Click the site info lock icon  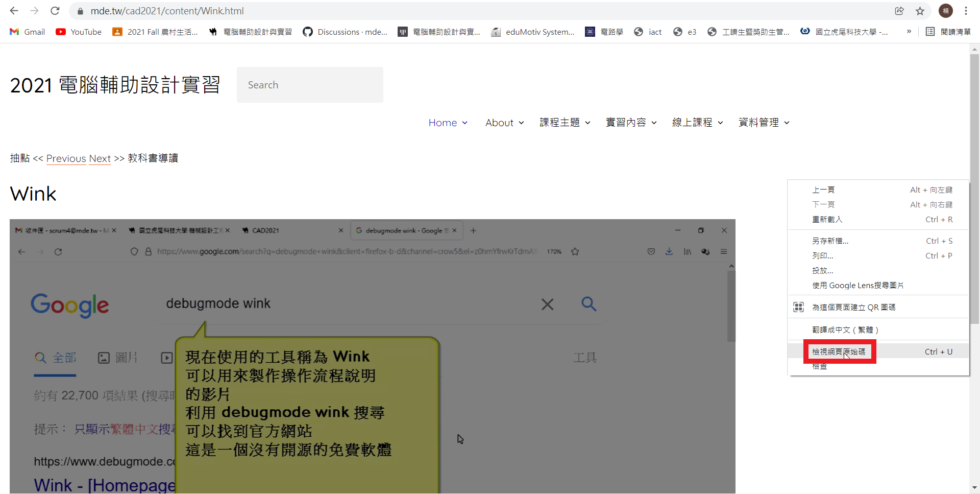[80, 11]
